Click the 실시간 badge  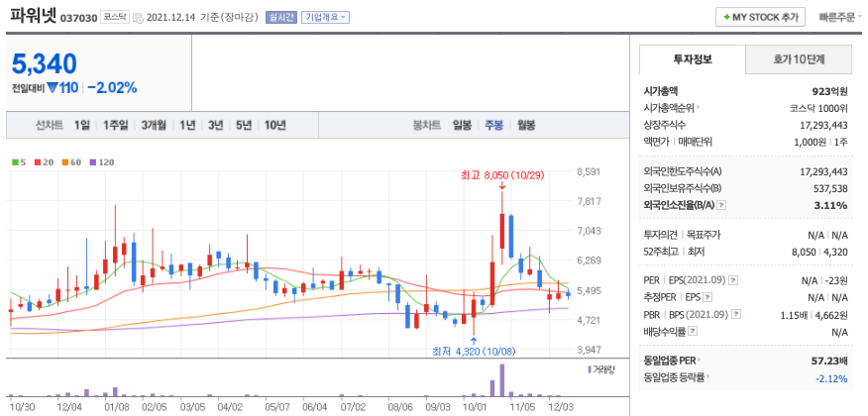(281, 17)
